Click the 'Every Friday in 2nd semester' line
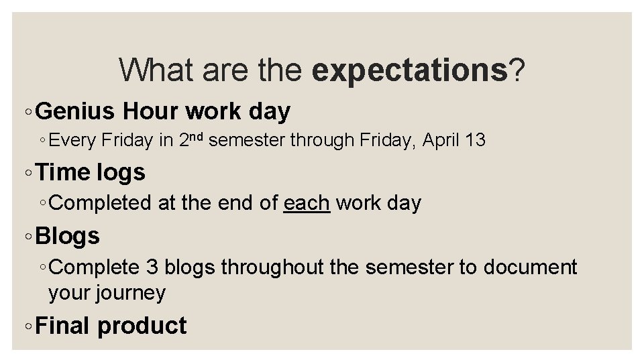This screenshot has height=362, width=644. pyautogui.click(x=267, y=140)
